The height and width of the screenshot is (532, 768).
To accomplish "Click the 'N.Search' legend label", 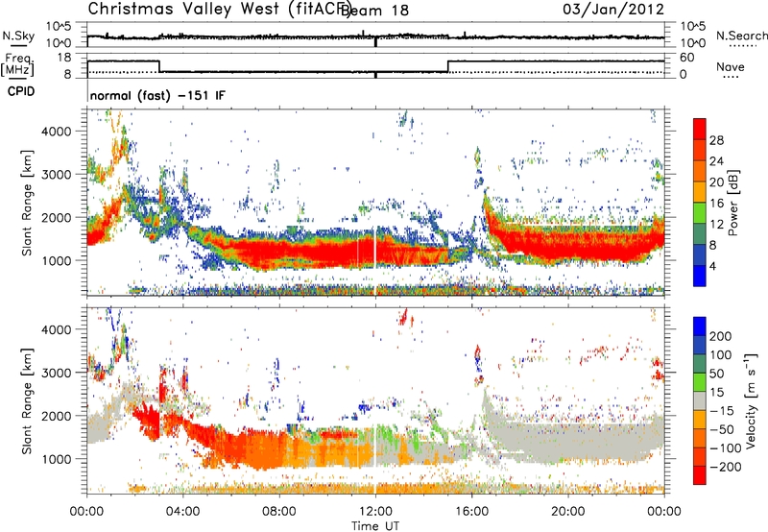I will (x=741, y=36).
